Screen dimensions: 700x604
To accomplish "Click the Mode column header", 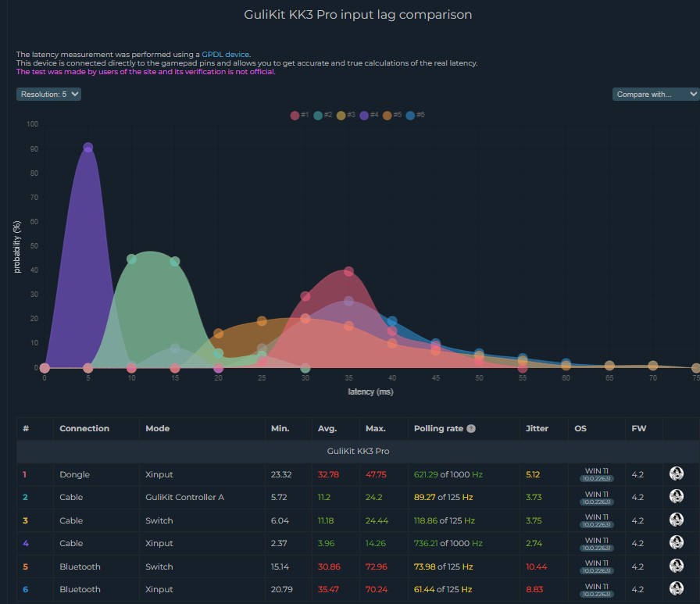I will coord(157,428).
